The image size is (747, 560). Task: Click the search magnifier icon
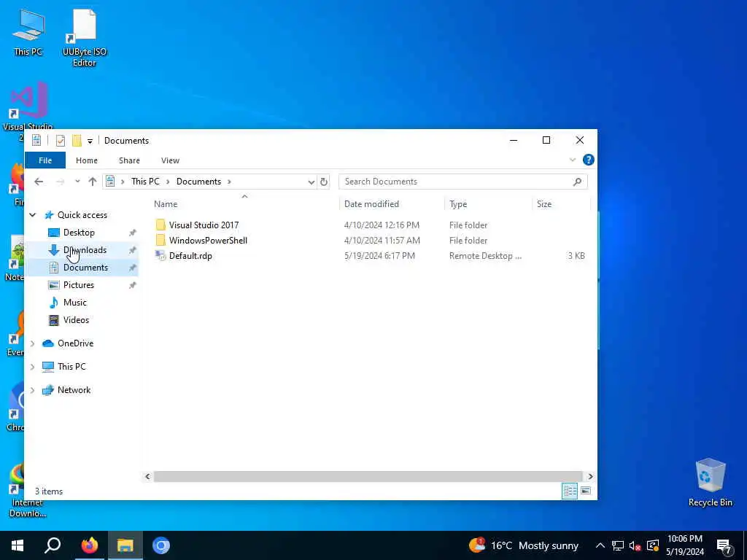point(578,182)
